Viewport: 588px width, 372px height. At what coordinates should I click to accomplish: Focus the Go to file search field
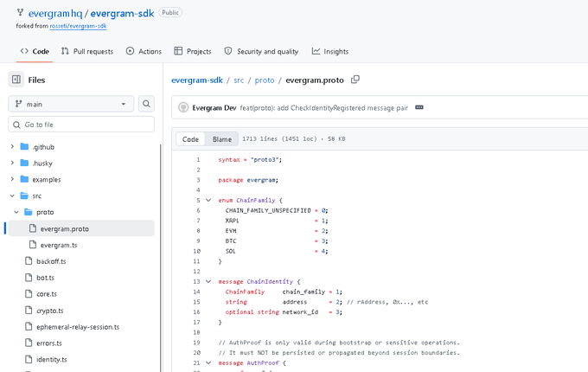(x=81, y=125)
